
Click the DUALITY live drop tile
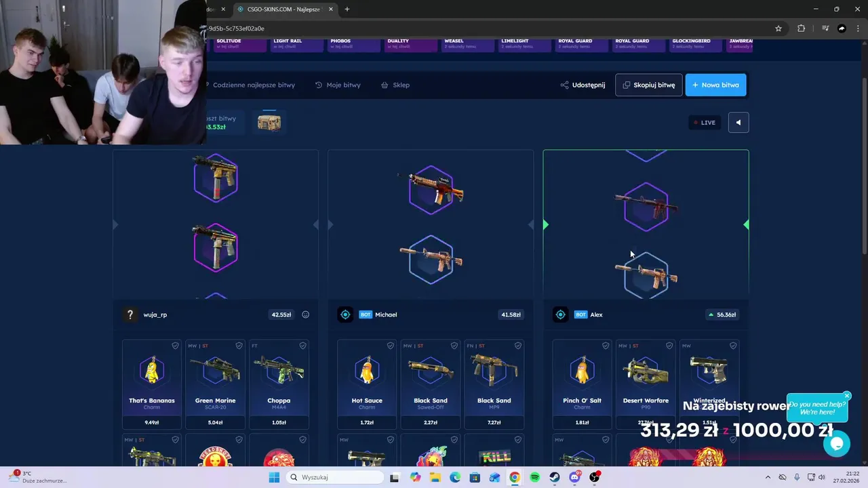[x=412, y=45]
